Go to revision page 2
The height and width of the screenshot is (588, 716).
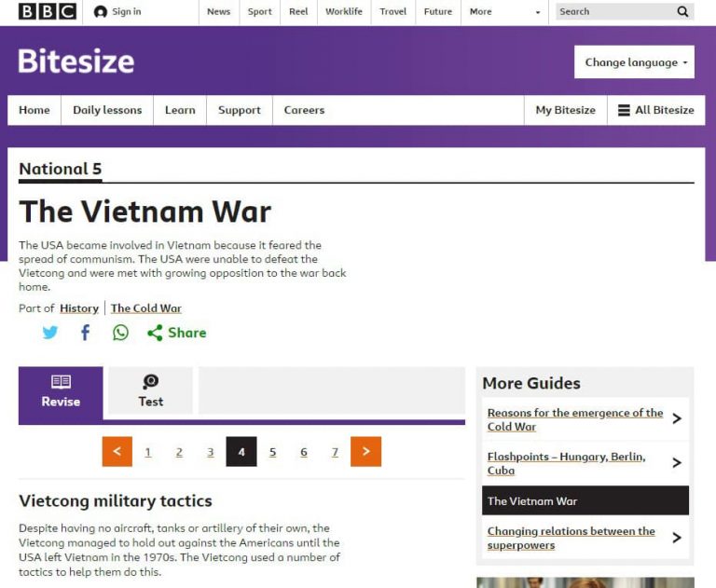pos(179,452)
